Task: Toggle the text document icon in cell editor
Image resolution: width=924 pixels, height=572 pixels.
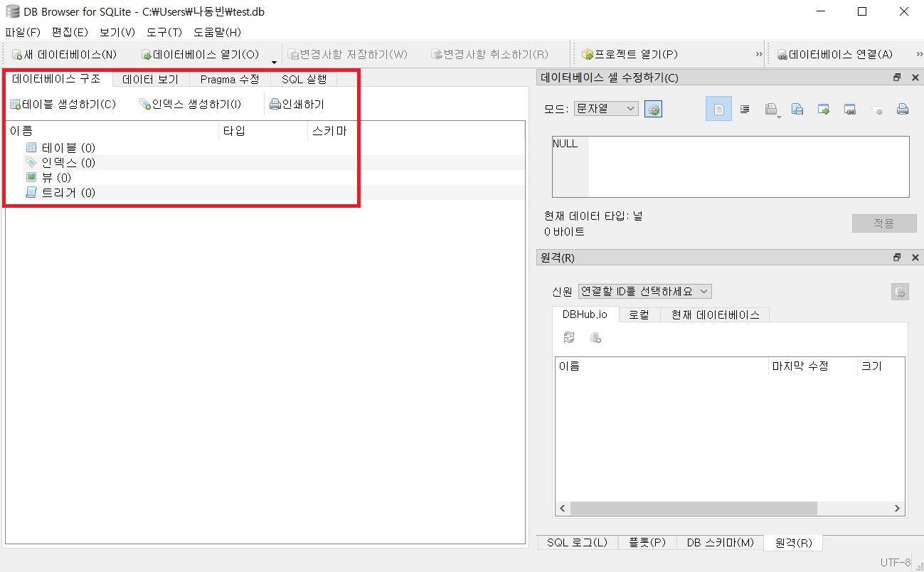Action: pos(718,109)
